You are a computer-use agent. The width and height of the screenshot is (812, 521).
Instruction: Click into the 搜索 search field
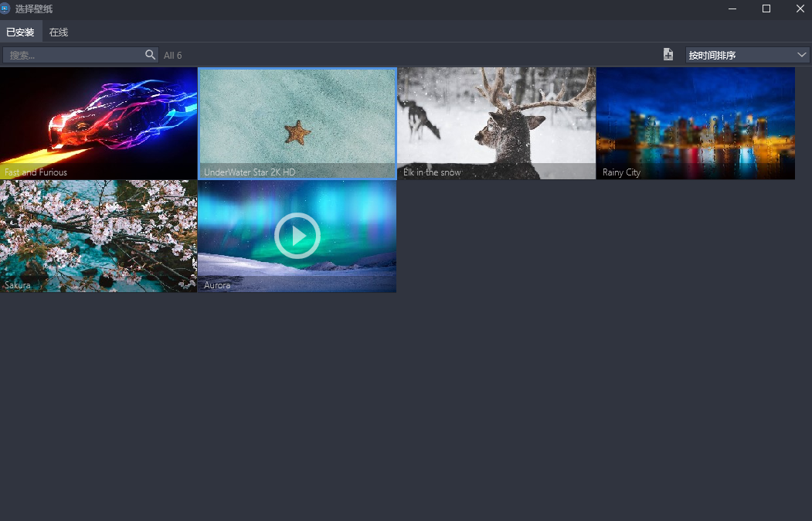73,55
